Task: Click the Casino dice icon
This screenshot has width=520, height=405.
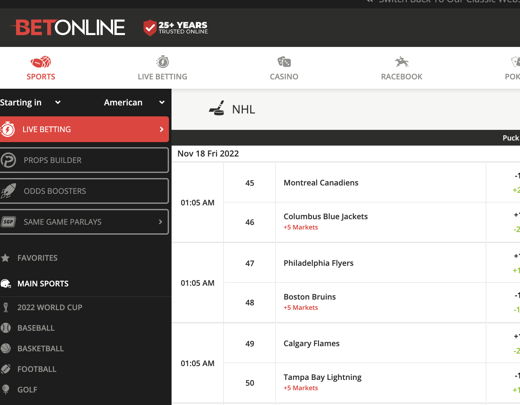Action: 284,62
